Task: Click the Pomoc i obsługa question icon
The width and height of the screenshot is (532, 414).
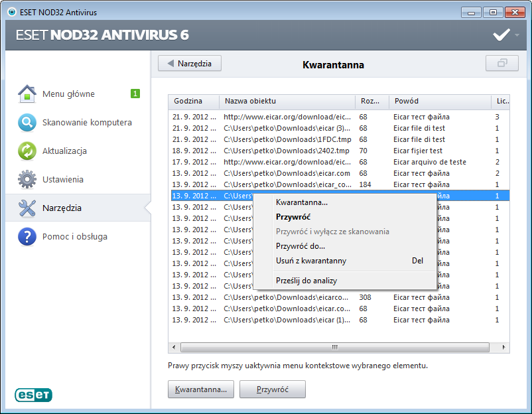Action: [x=27, y=236]
